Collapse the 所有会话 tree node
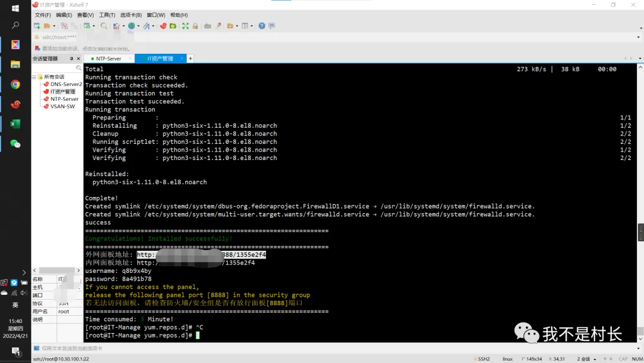This screenshot has height=363, width=644. tap(34, 76)
